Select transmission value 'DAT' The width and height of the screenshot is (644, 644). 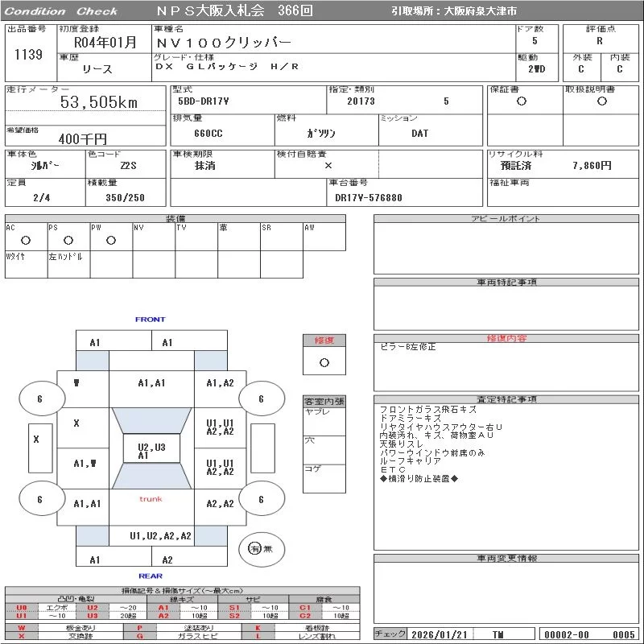click(419, 134)
